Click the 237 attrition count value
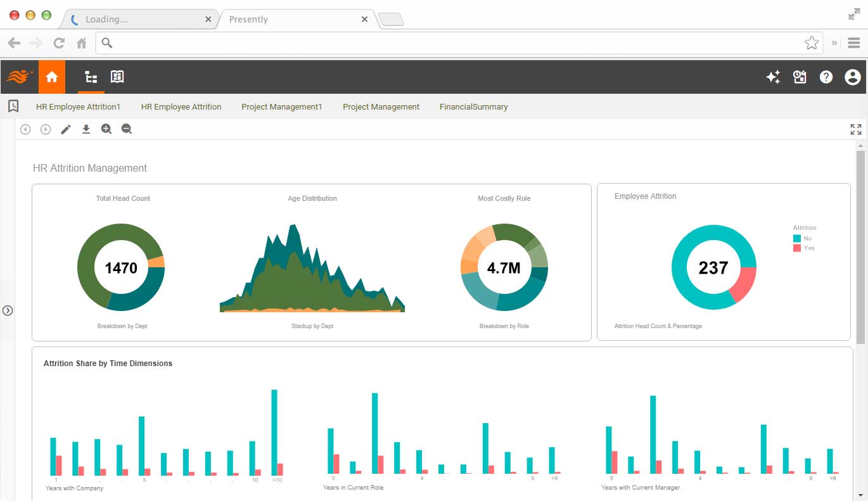Viewport: 868px width, 501px height. (x=713, y=268)
